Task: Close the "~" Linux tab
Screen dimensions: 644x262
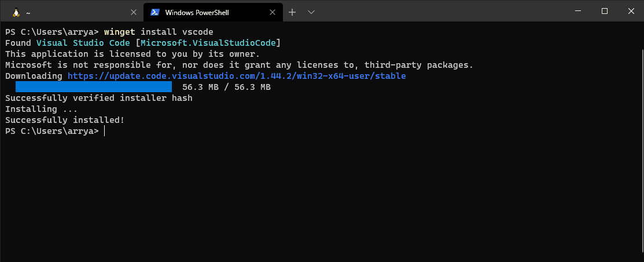Action: pos(134,12)
